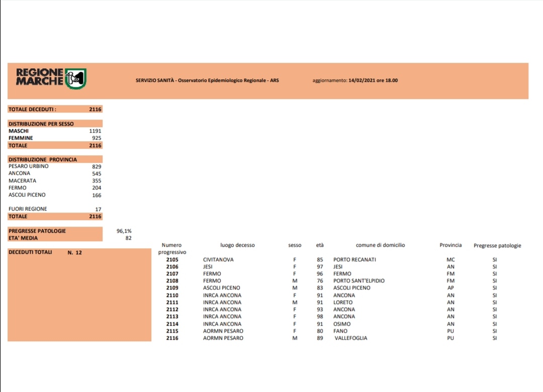Click the Ascoli Piceno value 166
Screen dimensions: 543x392
point(97,195)
